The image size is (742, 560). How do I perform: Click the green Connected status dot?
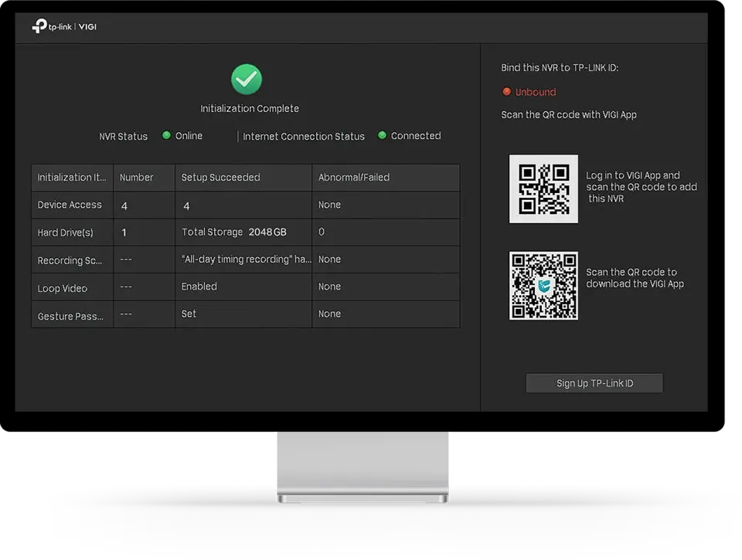click(382, 135)
